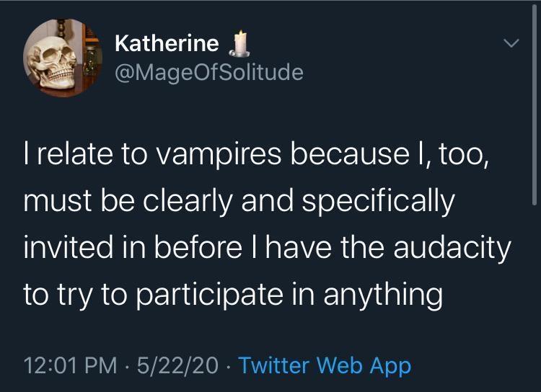Click the 12:01 PM timestamp
This screenshot has height=392, width=541.
click(69, 365)
